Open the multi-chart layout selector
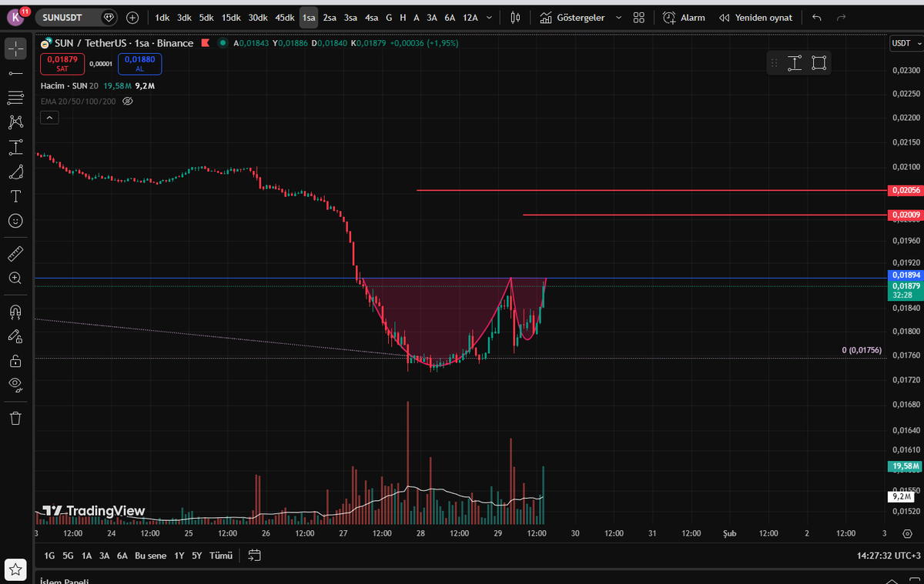 pyautogui.click(x=638, y=17)
